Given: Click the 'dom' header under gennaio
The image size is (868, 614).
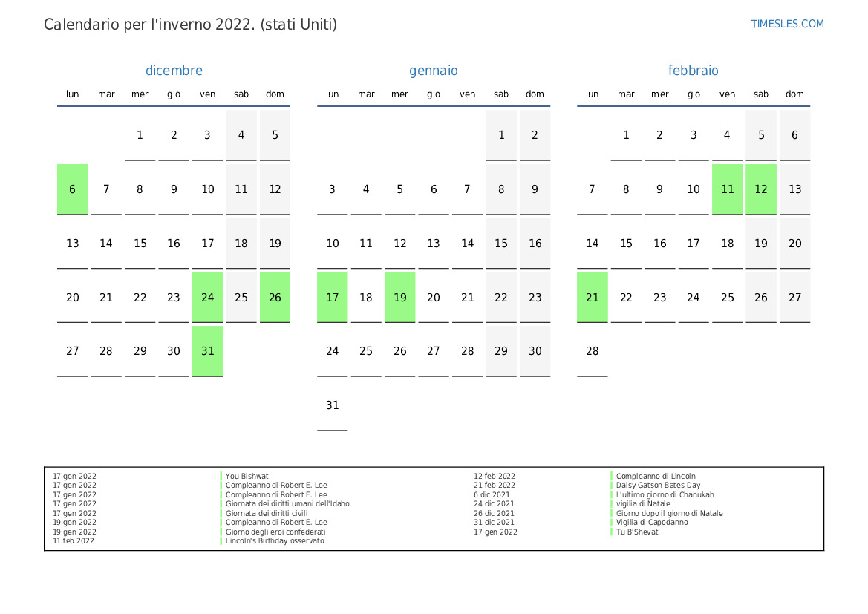Looking at the screenshot, I should (x=535, y=94).
